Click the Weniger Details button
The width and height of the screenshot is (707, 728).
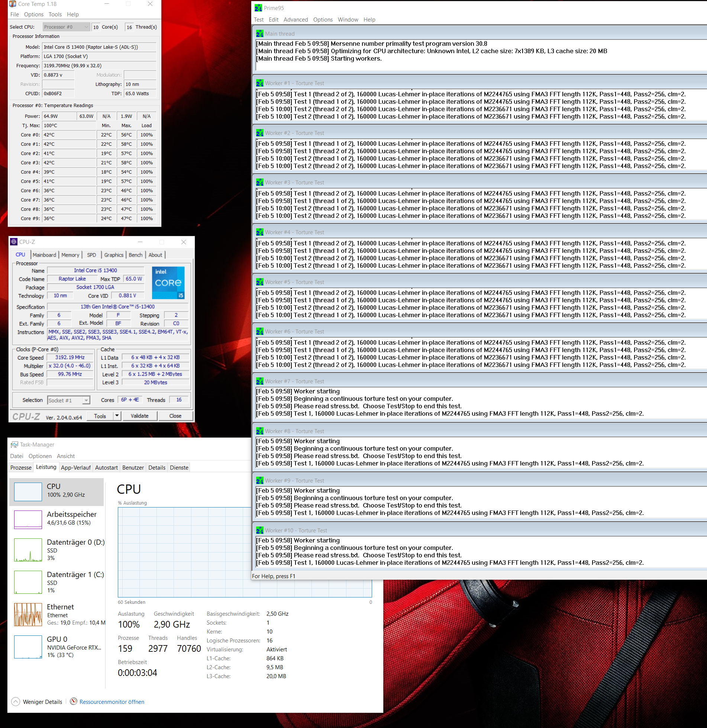tap(37, 702)
